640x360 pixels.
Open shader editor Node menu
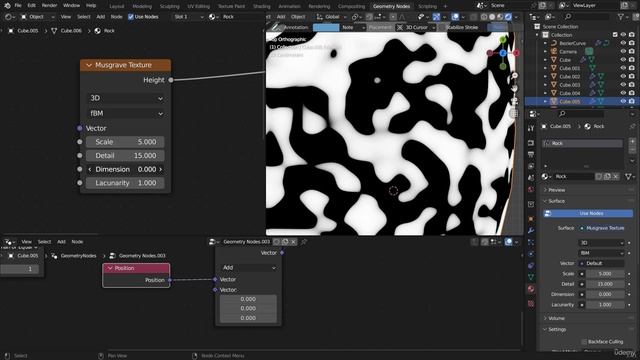pos(116,17)
